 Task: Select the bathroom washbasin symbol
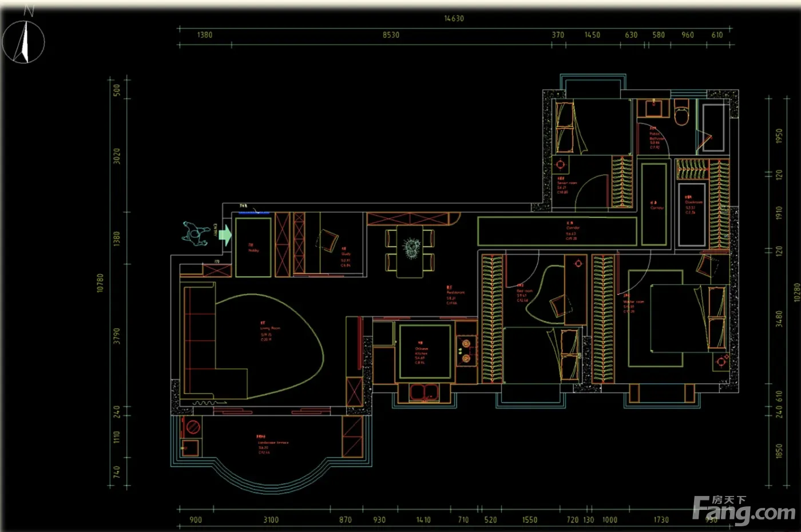pos(653,108)
